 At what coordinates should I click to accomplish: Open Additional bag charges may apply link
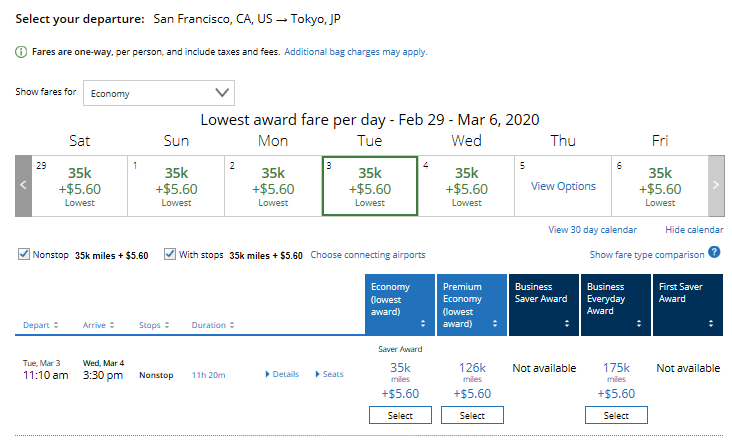(x=356, y=52)
